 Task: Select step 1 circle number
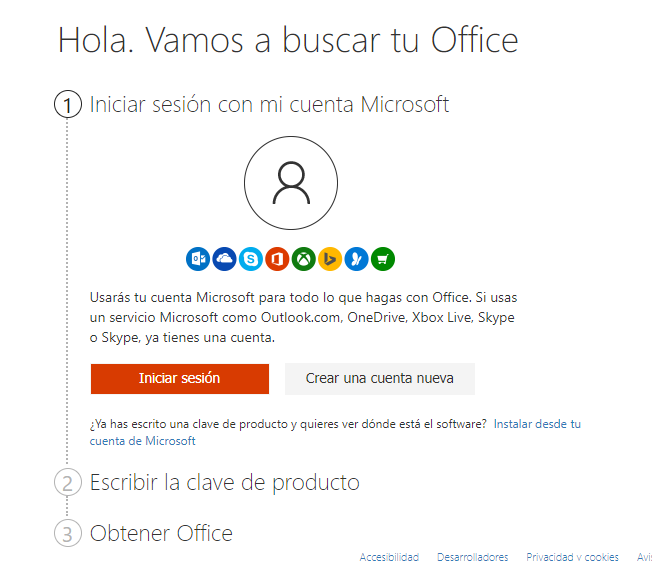pyautogui.click(x=68, y=104)
